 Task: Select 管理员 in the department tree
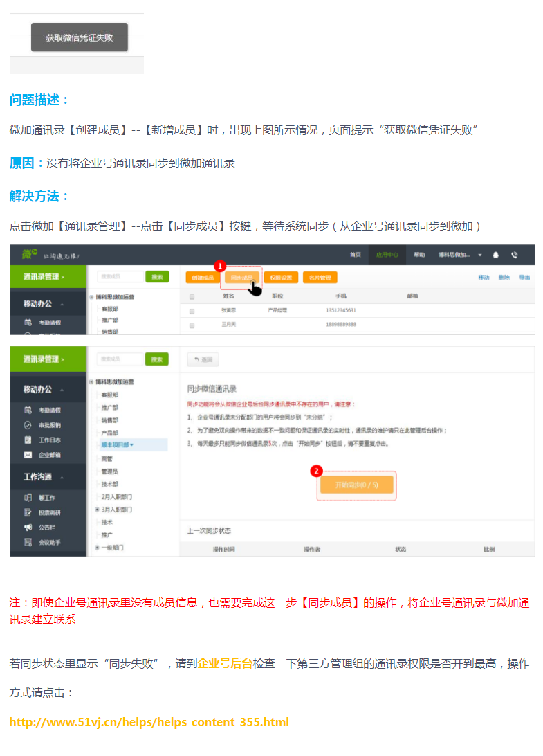pyautogui.click(x=109, y=471)
